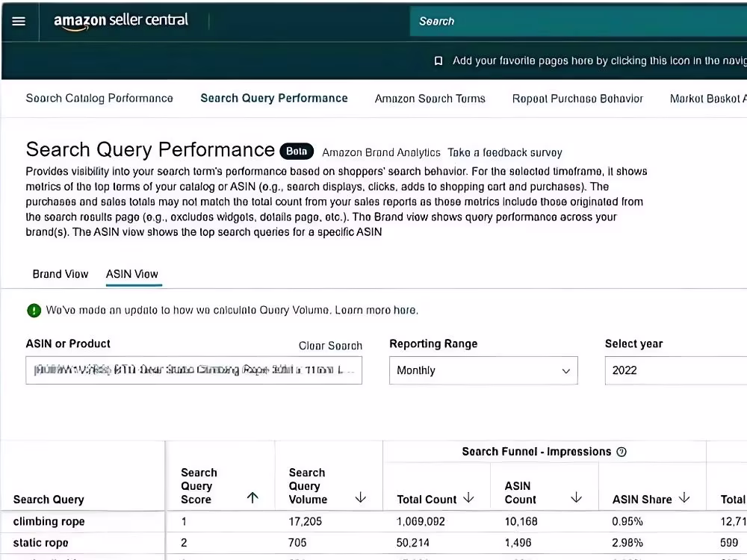
Task: Click the ASIN or Product input field
Action: coord(194,370)
